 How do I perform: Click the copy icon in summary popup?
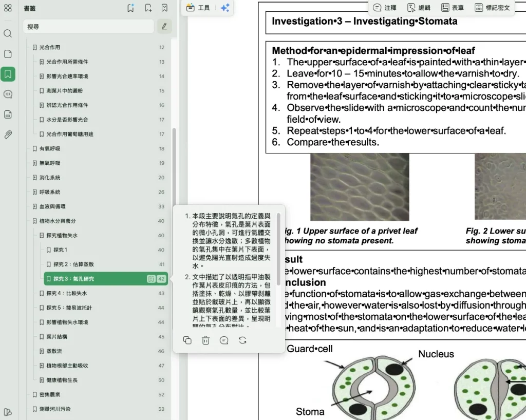pos(187,340)
